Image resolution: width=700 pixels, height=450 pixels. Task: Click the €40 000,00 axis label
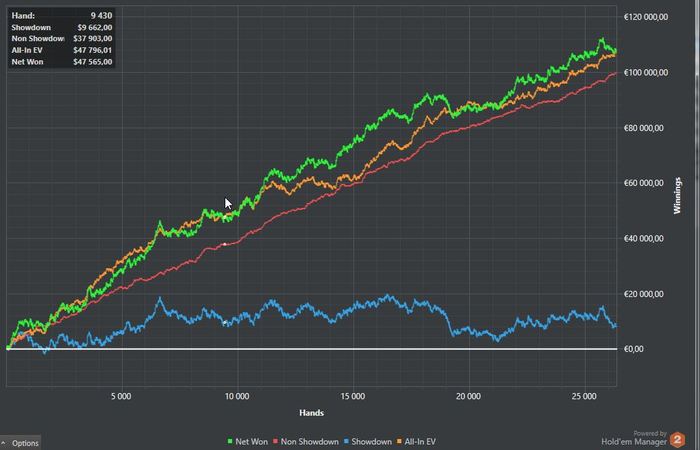click(644, 238)
